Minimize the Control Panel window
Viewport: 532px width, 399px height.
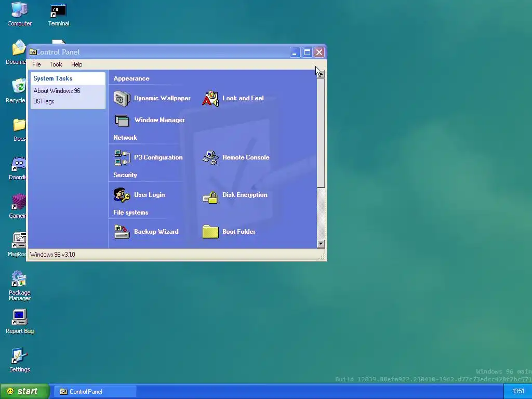pos(295,52)
